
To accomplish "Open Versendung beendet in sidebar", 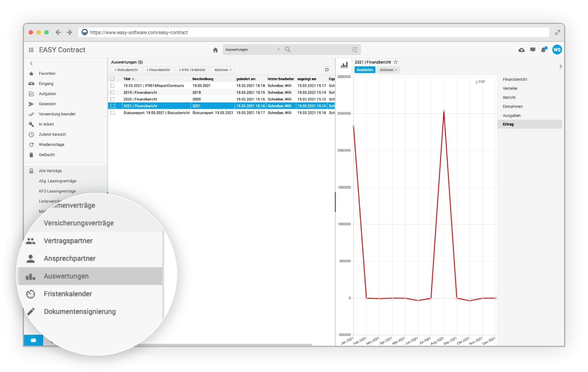I will click(x=57, y=114).
